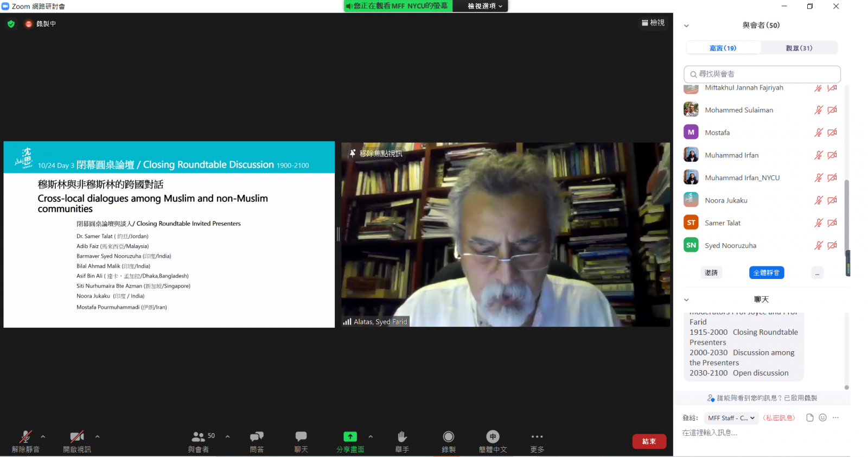Open the Q&A panel icon
Image resolution: width=868 pixels, height=457 pixels.
coord(257,437)
